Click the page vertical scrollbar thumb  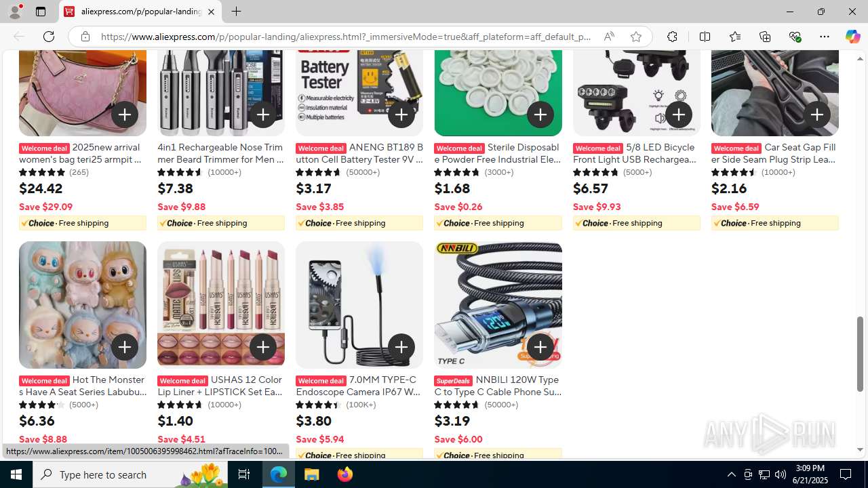click(860, 354)
